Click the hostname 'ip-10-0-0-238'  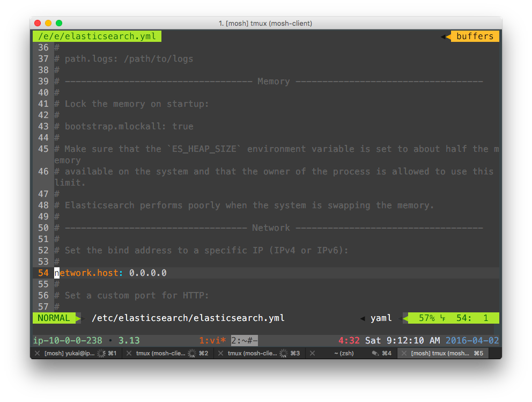(x=68, y=340)
